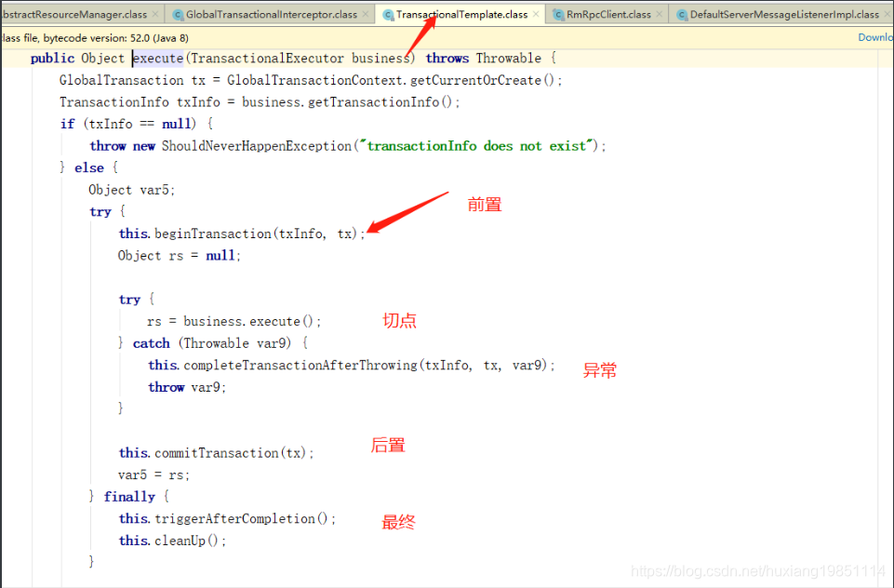This screenshot has width=894, height=588.
Task: Close the GlobalTransactionalInterceptor.class tab
Action: [366, 14]
